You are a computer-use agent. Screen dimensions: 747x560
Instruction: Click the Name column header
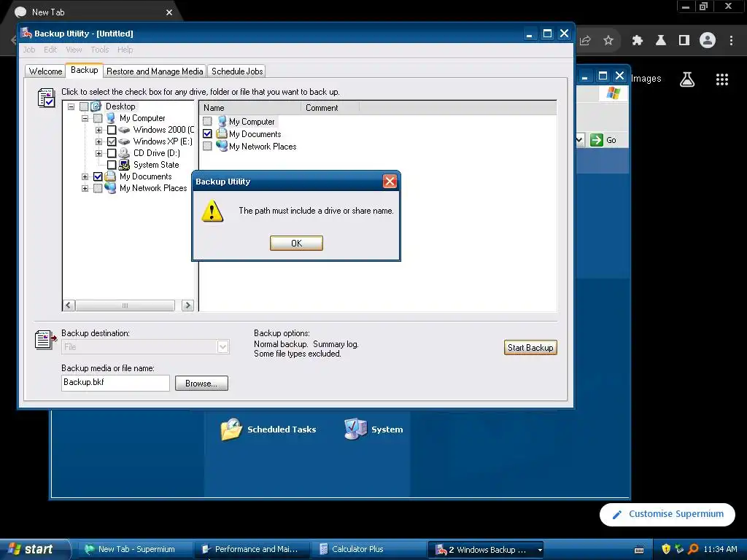[250, 108]
